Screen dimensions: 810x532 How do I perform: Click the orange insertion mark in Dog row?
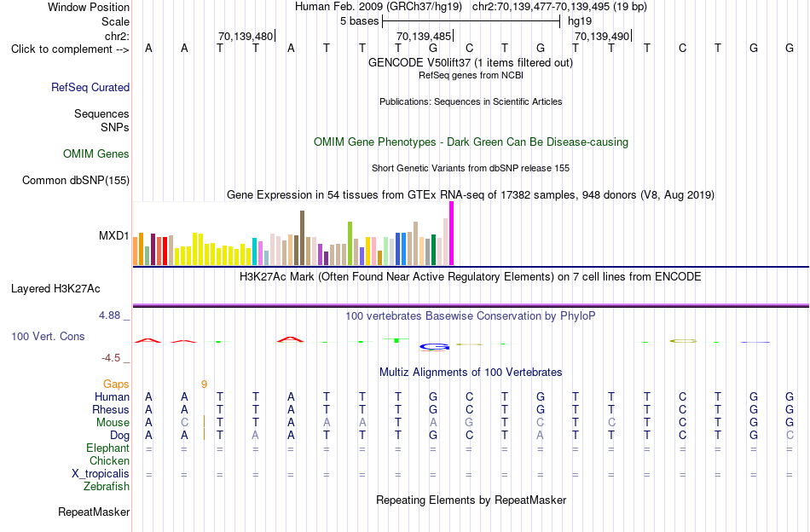pos(204,434)
